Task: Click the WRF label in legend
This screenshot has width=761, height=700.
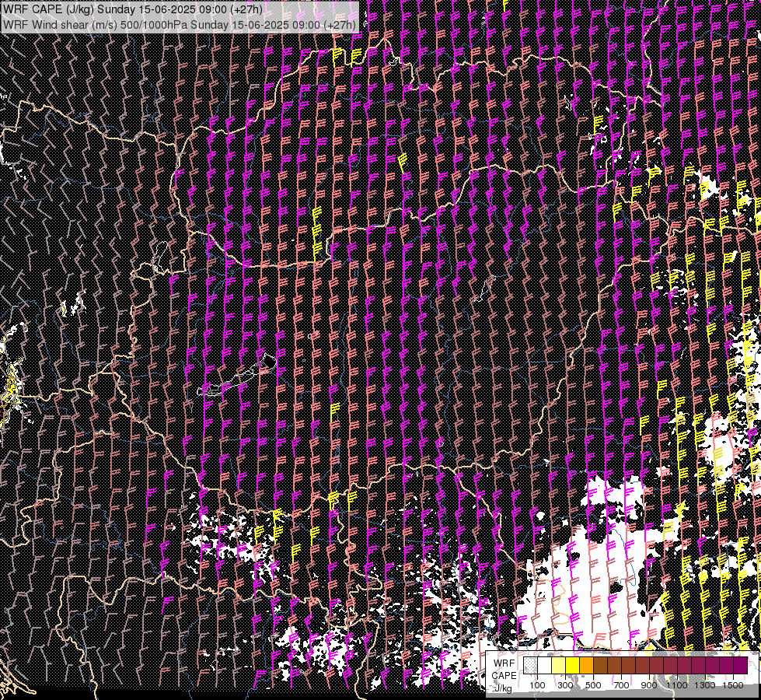Action: [504, 663]
